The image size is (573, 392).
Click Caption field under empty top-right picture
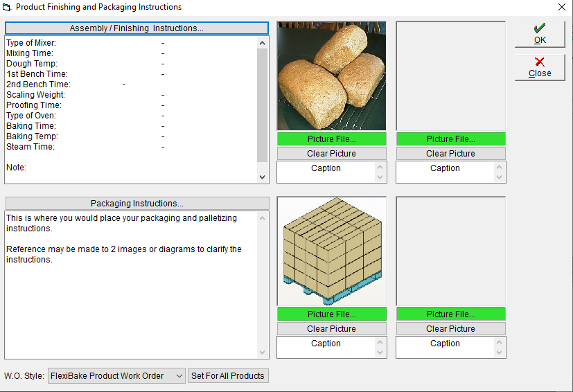click(x=445, y=172)
